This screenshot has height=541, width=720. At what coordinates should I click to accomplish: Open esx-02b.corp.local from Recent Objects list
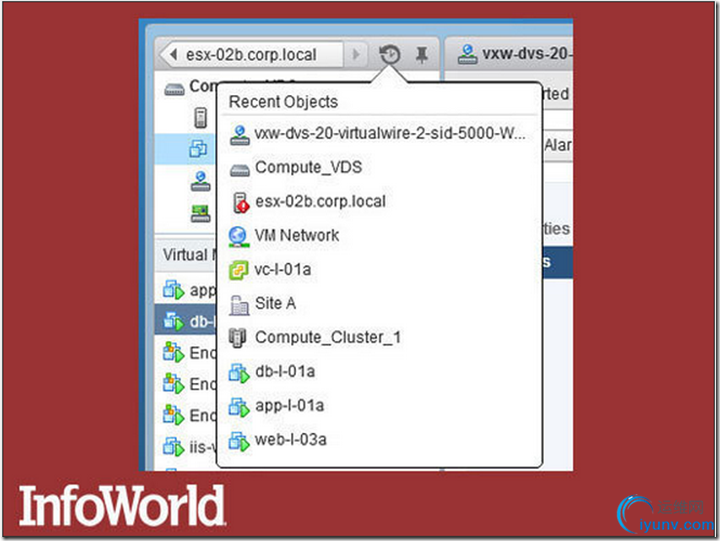point(321,201)
